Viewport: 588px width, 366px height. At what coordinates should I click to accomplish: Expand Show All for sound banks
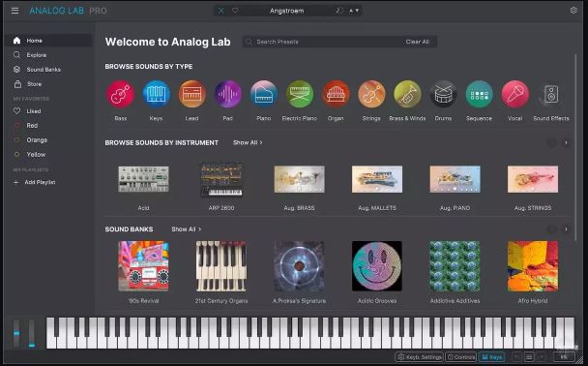pyautogui.click(x=187, y=229)
